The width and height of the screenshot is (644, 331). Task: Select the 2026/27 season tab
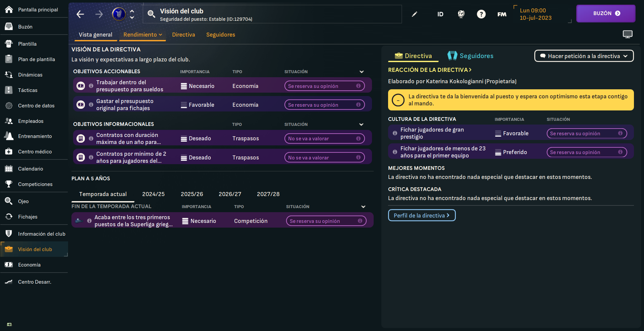click(x=230, y=194)
